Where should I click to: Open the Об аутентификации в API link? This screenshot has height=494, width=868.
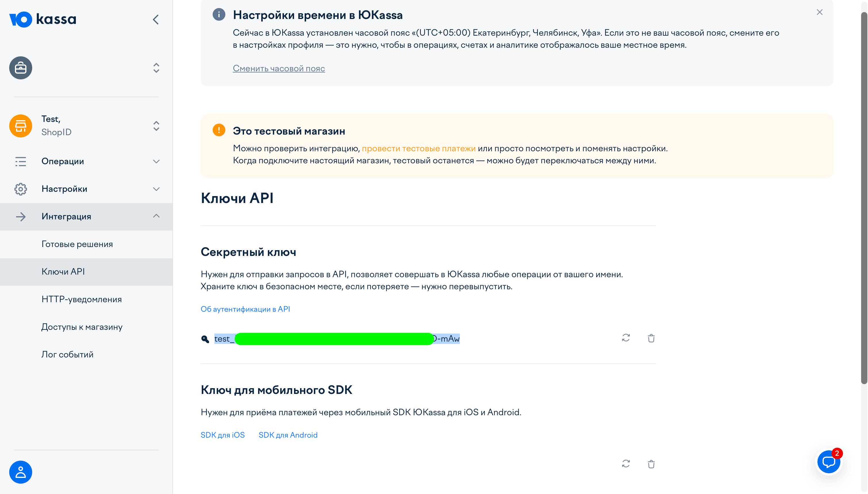(245, 309)
